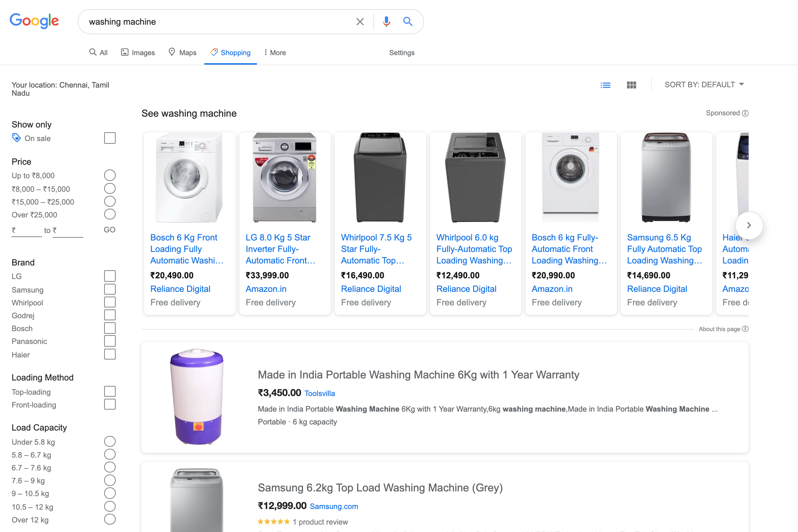The height and width of the screenshot is (532, 798).
Task: Click the GO price button
Action: (x=110, y=230)
